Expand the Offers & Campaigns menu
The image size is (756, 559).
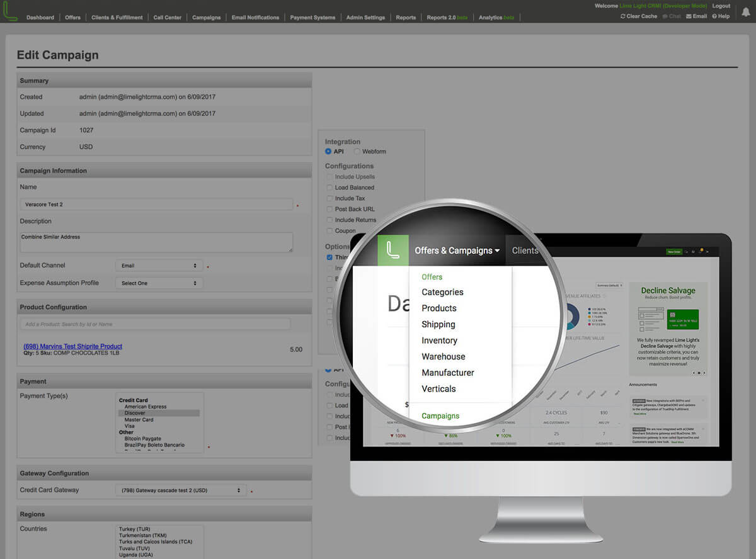point(457,251)
